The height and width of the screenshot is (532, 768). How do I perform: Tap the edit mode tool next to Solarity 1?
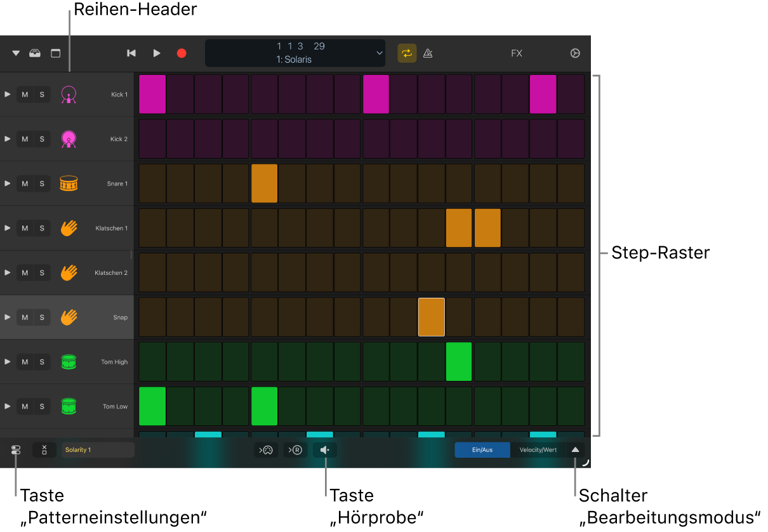(44, 449)
